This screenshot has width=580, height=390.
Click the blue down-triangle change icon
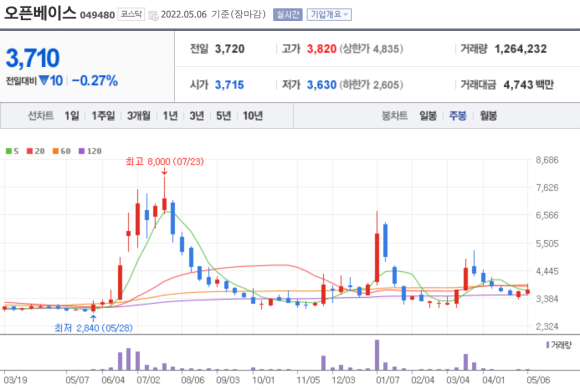[44, 80]
